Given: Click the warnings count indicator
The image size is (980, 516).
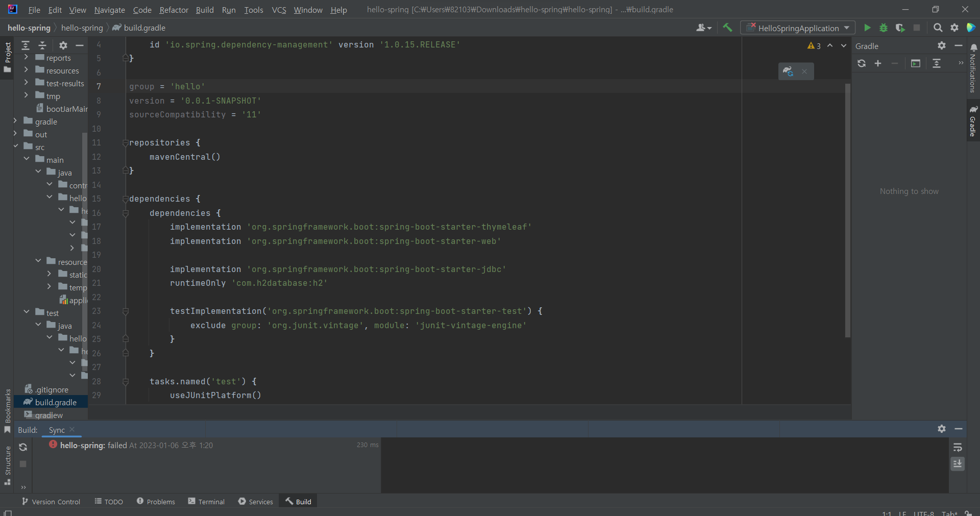Looking at the screenshot, I should pyautogui.click(x=814, y=45).
